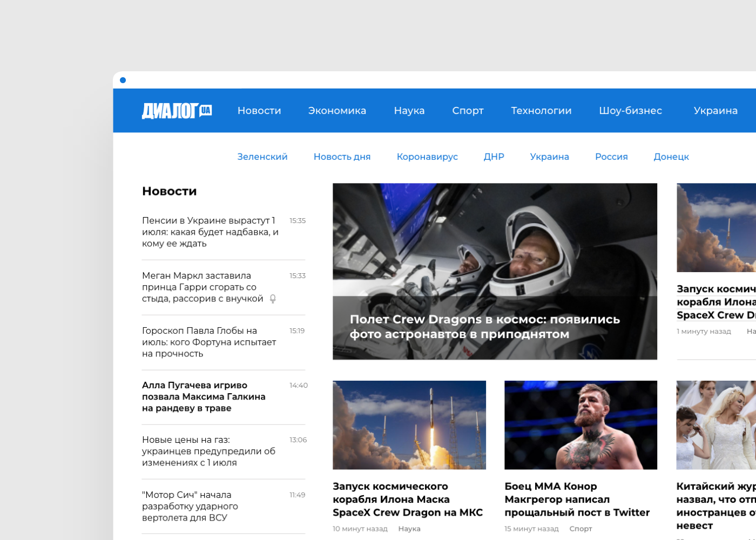Screen dimensions: 756x540
Task: Click the 1 минуту назад label
Action: 704,332
